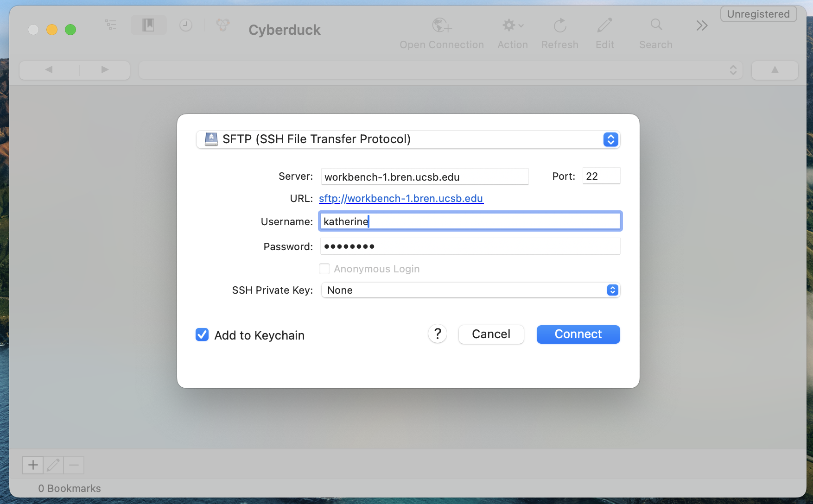Click the Open Connection toolbar icon
Image resolution: width=813 pixels, height=504 pixels.
point(442,25)
